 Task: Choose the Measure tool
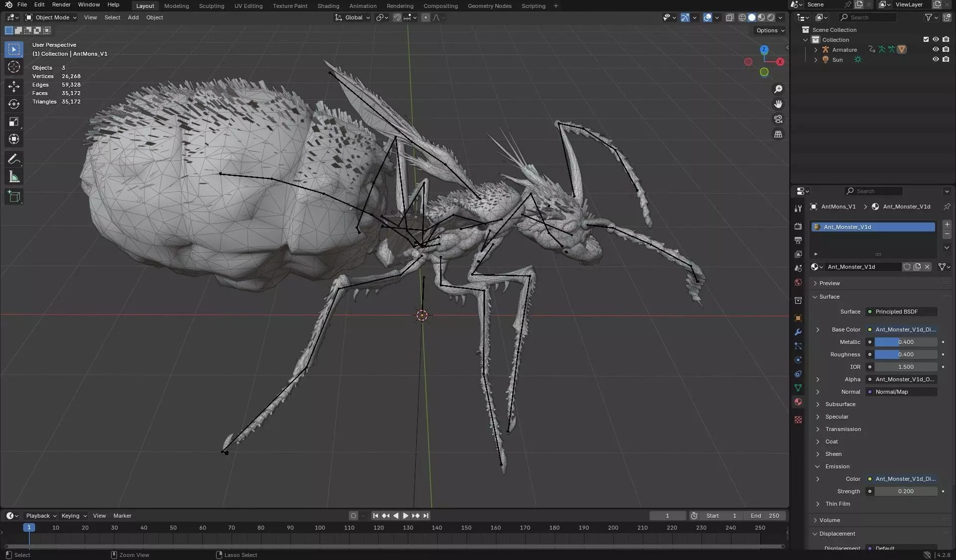click(14, 177)
